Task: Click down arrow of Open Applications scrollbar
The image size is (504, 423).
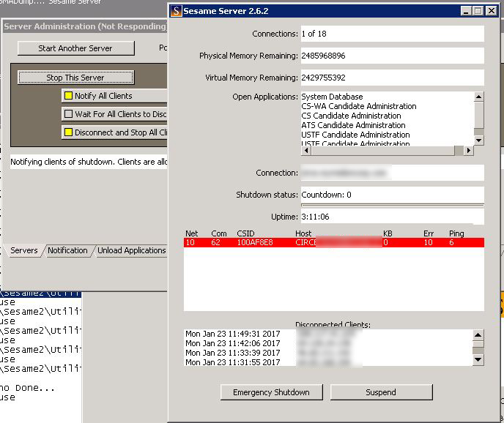Action: coord(478,141)
